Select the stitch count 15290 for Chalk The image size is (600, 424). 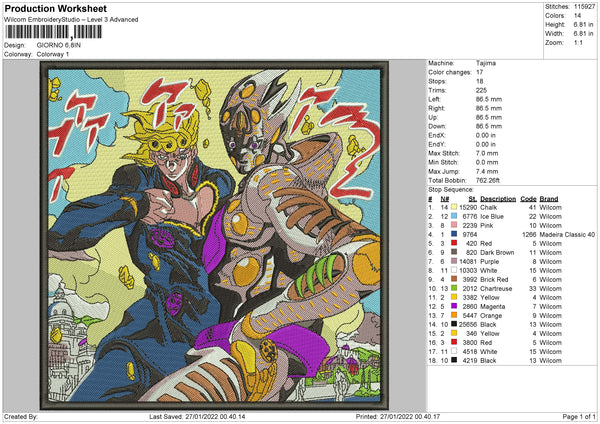[468, 207]
